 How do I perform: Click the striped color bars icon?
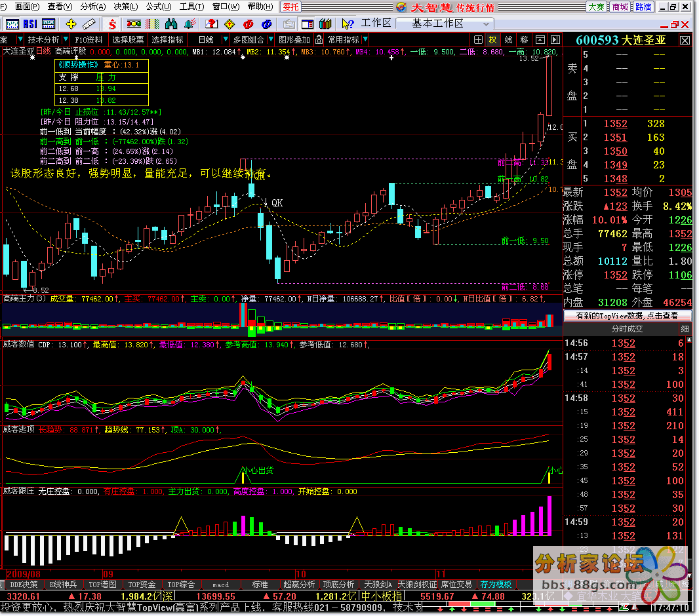[153, 24]
